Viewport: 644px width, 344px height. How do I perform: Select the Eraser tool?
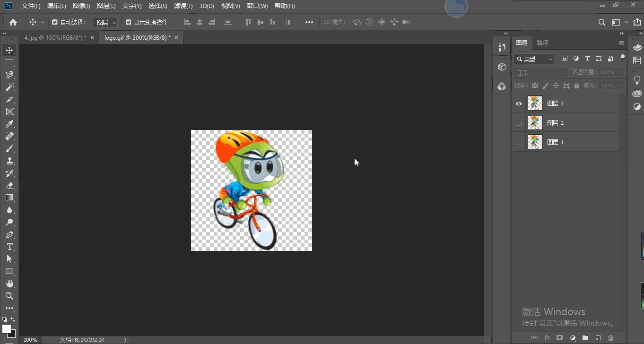pyautogui.click(x=9, y=185)
